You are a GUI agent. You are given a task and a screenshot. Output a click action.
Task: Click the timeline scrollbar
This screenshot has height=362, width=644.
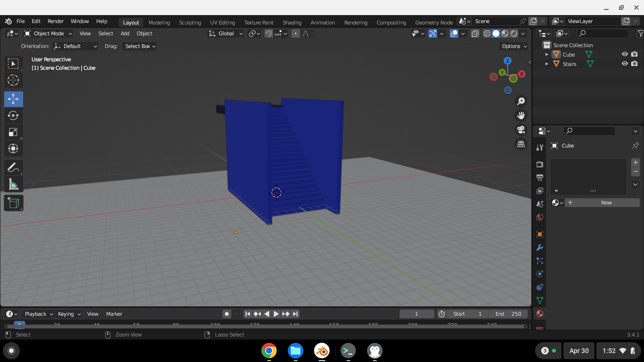tap(265, 326)
